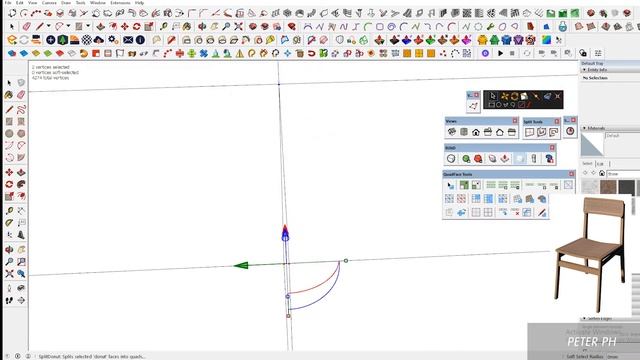The width and height of the screenshot is (640, 360).
Task: Choose the Eraser tool in left toolbar
Action: [21, 95]
